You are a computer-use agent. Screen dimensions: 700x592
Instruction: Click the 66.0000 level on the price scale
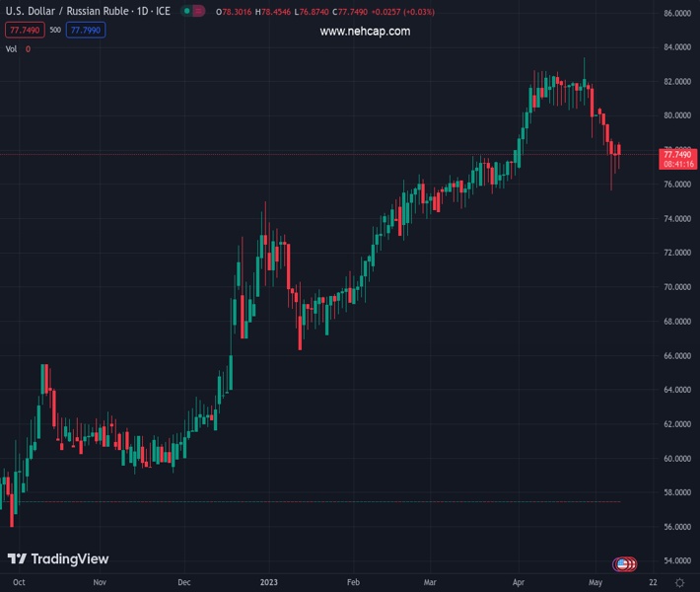[676, 356]
